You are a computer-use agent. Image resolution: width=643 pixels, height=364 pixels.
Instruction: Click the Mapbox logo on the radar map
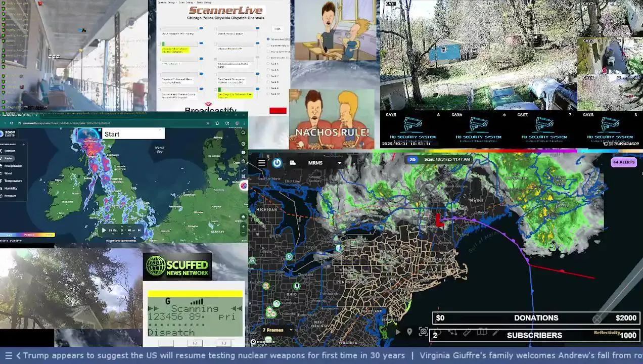[263, 342]
